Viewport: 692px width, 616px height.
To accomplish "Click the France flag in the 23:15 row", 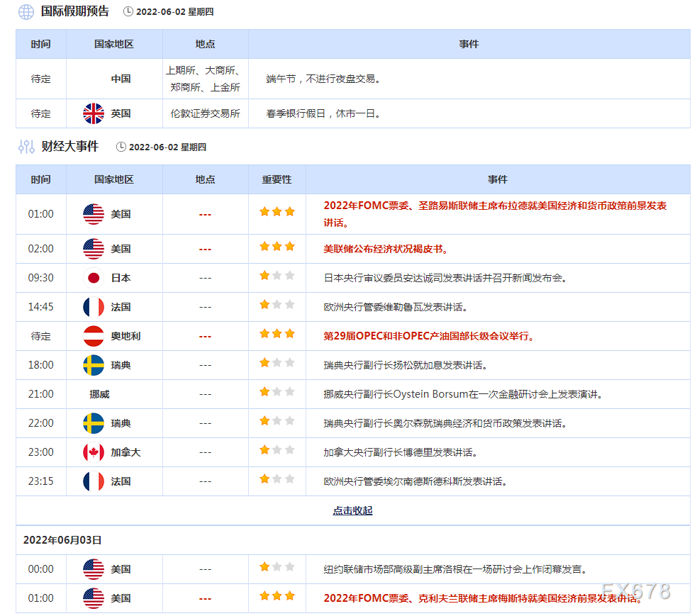I will [94, 481].
